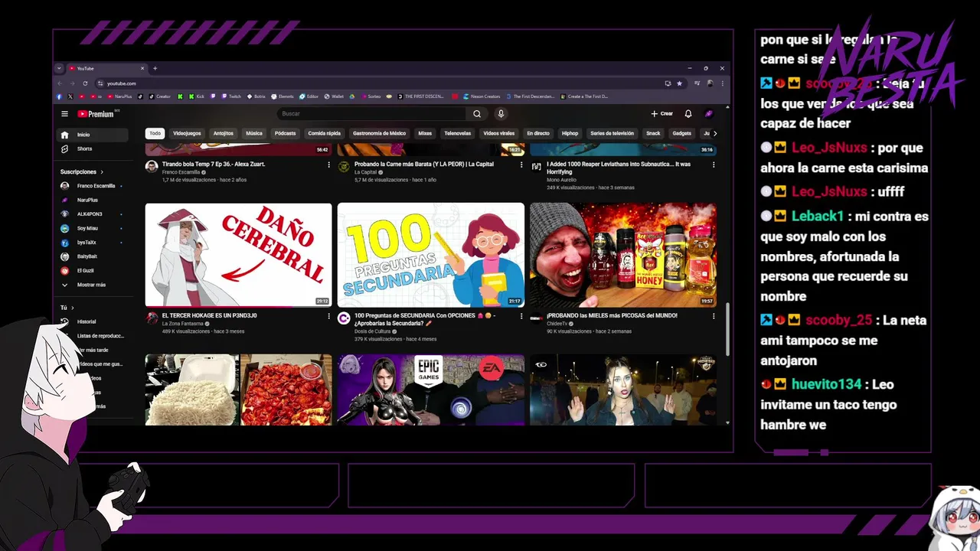Select Gastronomía de México filter chip

[x=379, y=133]
